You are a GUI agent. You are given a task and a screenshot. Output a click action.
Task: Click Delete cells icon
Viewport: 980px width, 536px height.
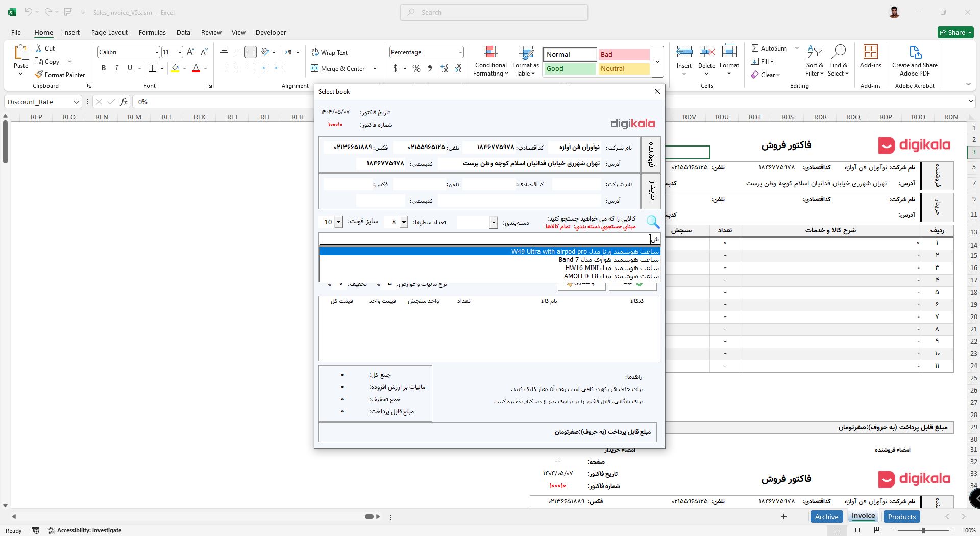click(x=706, y=52)
